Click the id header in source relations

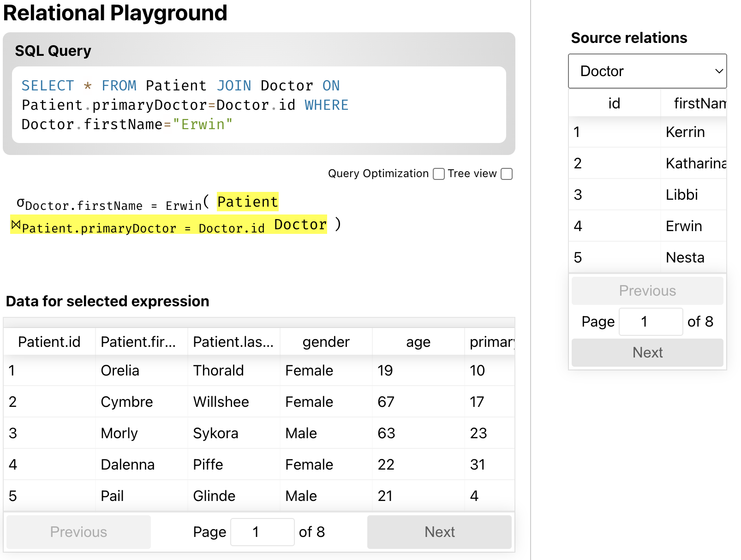click(614, 103)
